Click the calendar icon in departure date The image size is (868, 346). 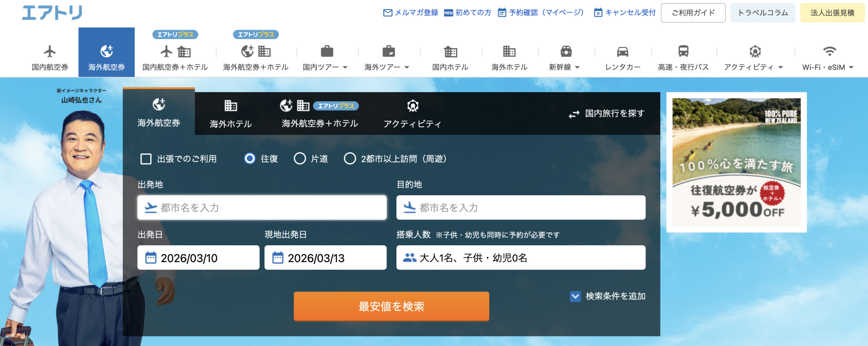(151, 258)
